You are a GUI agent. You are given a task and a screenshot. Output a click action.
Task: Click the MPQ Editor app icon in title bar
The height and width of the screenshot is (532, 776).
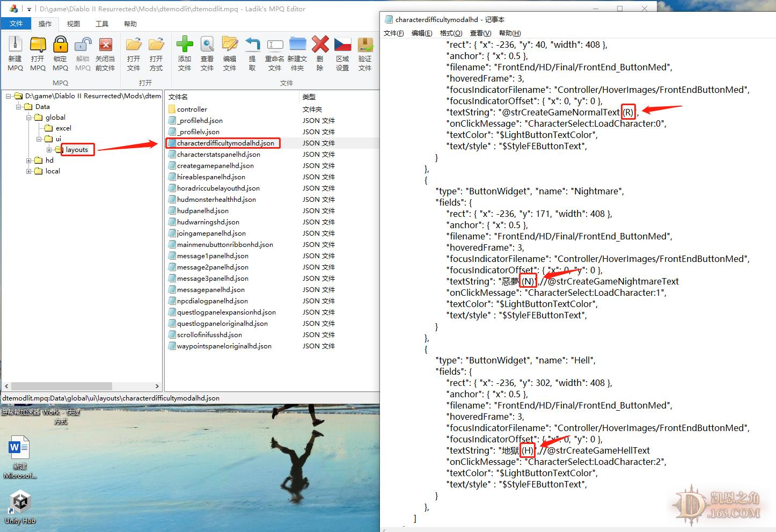tap(13, 9)
